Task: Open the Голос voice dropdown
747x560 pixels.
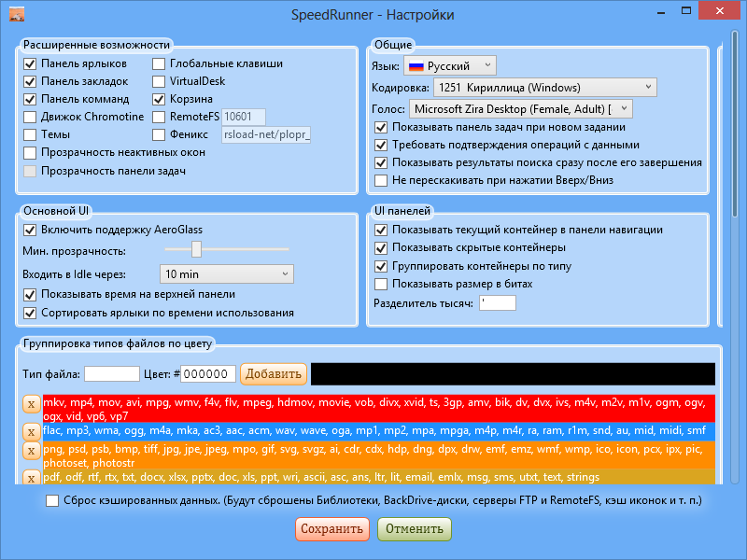Action: [x=521, y=109]
